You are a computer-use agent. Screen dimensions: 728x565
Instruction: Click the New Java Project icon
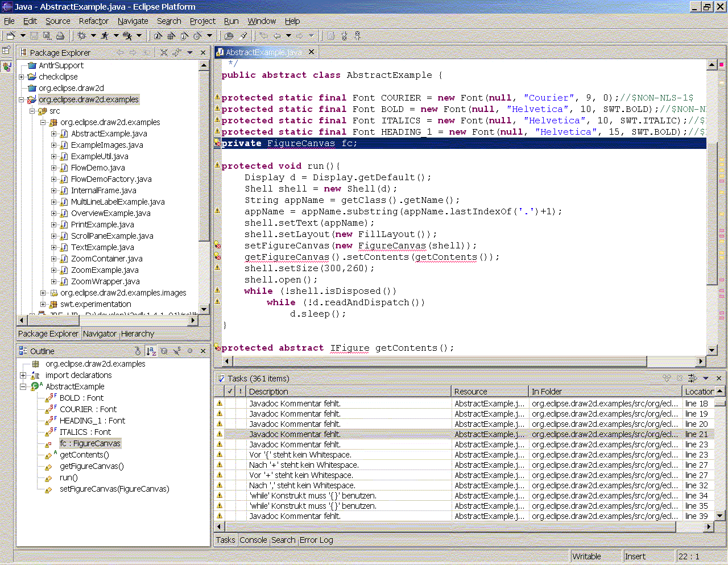[158, 36]
